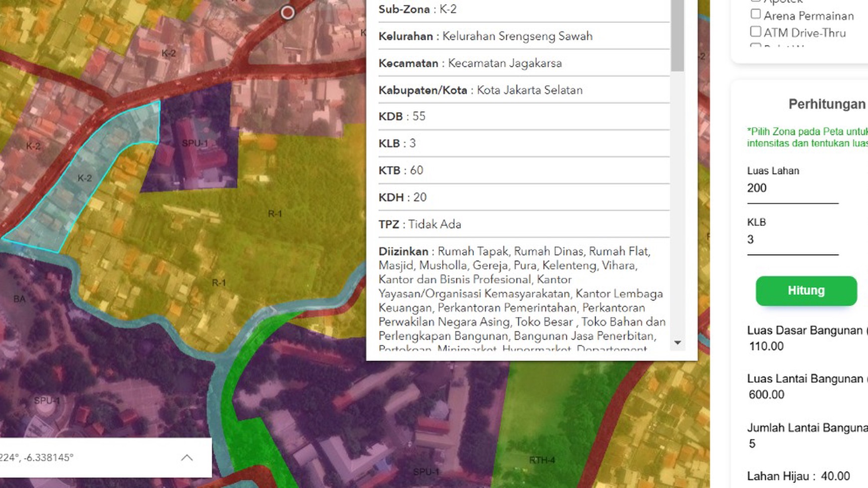The height and width of the screenshot is (488, 868).
Task: Click the circular location marker on the map
Action: [x=288, y=12]
